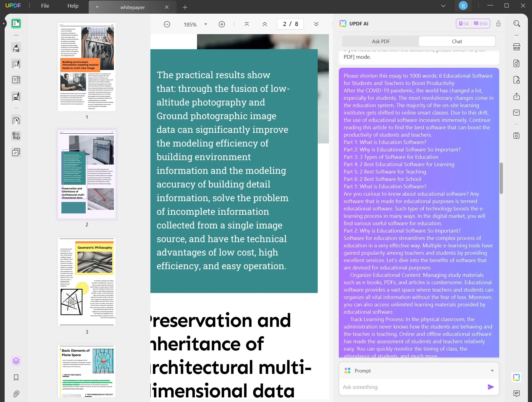Click the zoom out minus icon

click(x=167, y=24)
